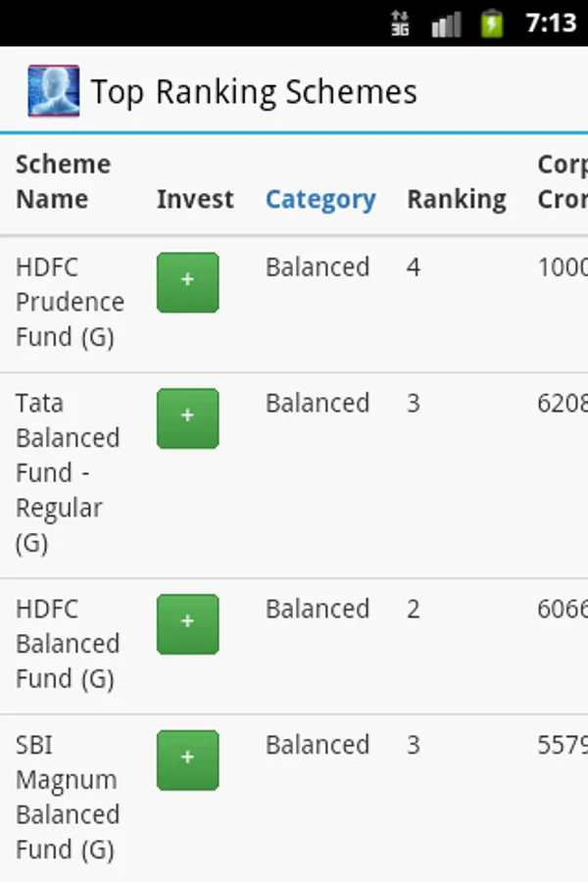Open the SBI Magnum Balanced Fund (G) name

[x=67, y=797]
